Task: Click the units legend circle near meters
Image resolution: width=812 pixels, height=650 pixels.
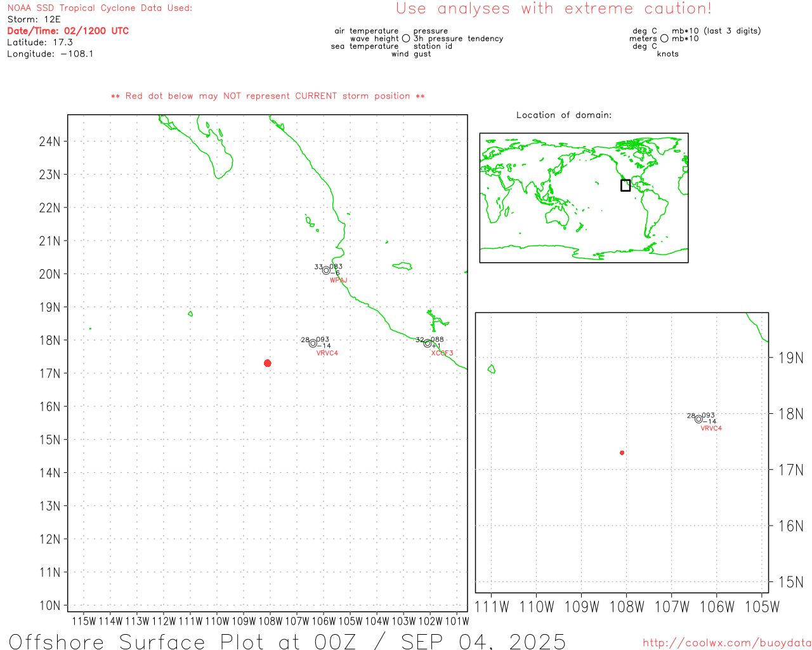Action: 664,38
